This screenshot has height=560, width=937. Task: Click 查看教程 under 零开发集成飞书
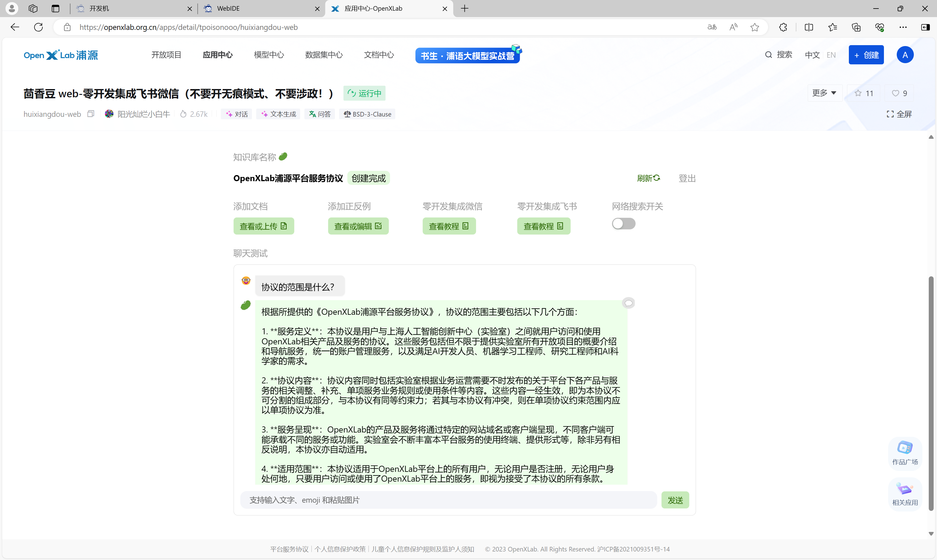pyautogui.click(x=544, y=226)
